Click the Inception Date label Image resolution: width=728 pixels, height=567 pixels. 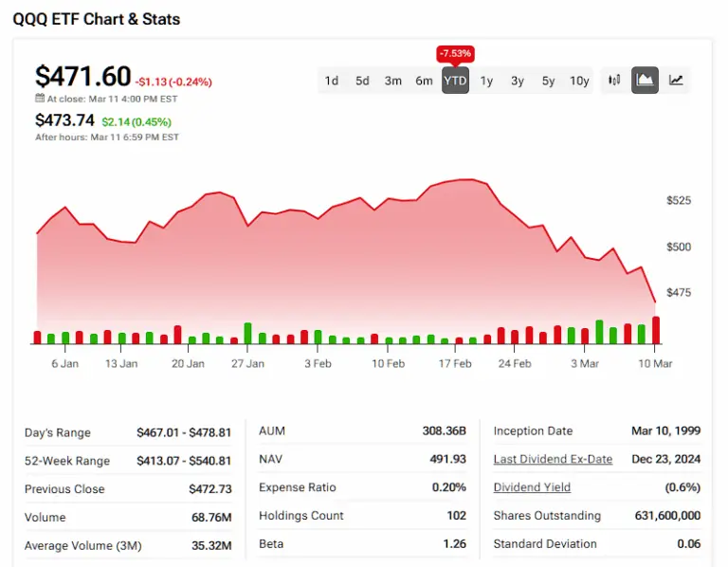533,430
